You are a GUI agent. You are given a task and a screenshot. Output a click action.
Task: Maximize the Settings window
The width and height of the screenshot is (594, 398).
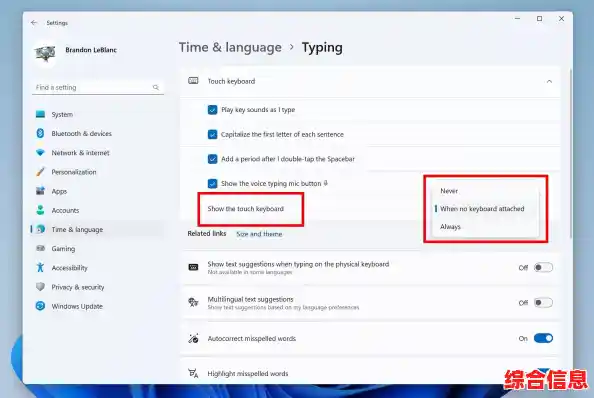pos(539,19)
